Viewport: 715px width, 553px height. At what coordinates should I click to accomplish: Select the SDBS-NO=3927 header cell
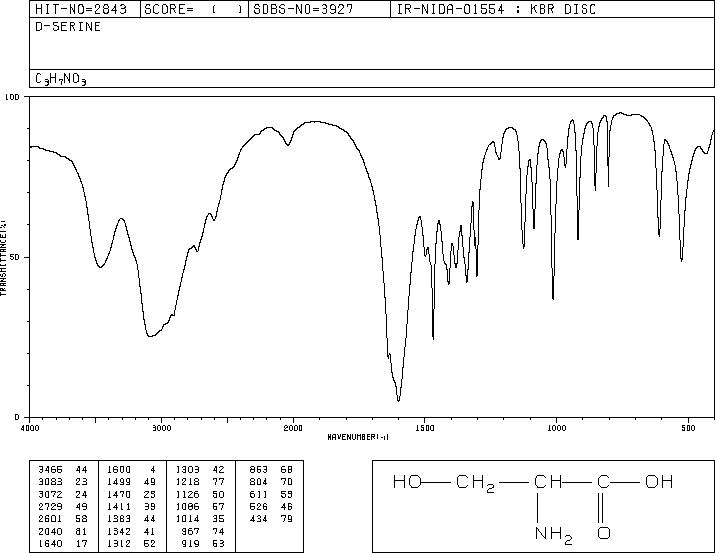pyautogui.click(x=303, y=9)
